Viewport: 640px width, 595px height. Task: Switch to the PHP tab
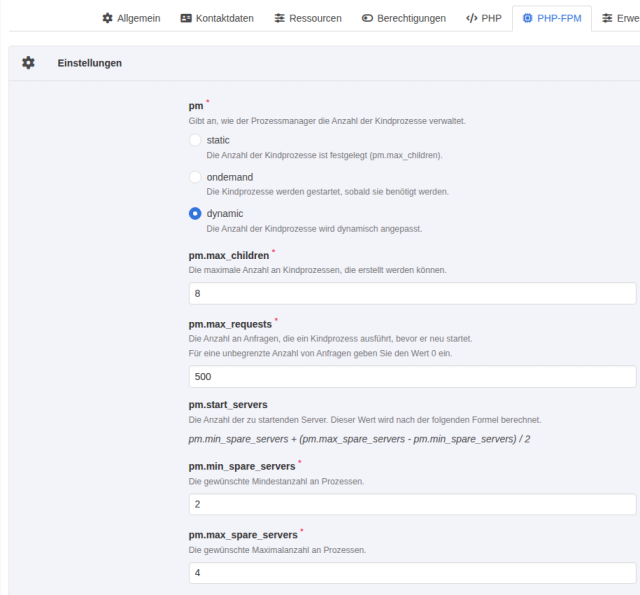point(484,18)
